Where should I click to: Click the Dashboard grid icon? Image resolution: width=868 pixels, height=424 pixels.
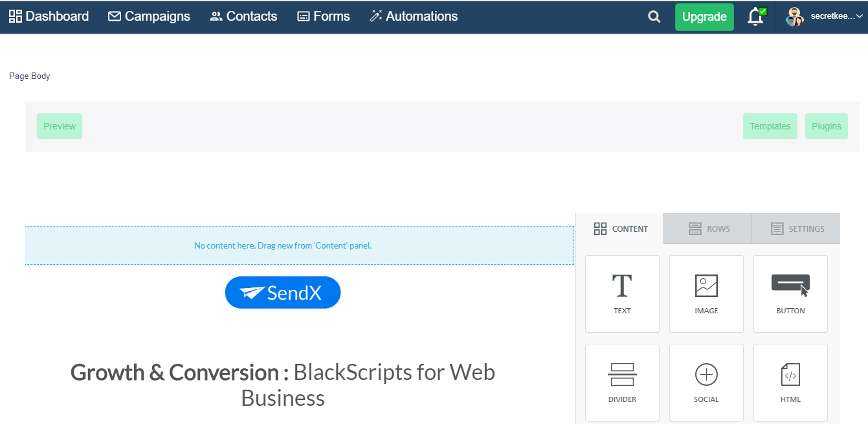point(14,16)
